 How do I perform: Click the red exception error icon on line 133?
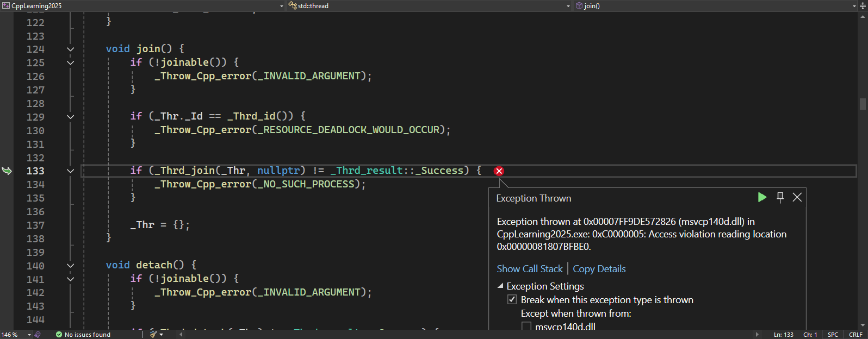tap(499, 171)
